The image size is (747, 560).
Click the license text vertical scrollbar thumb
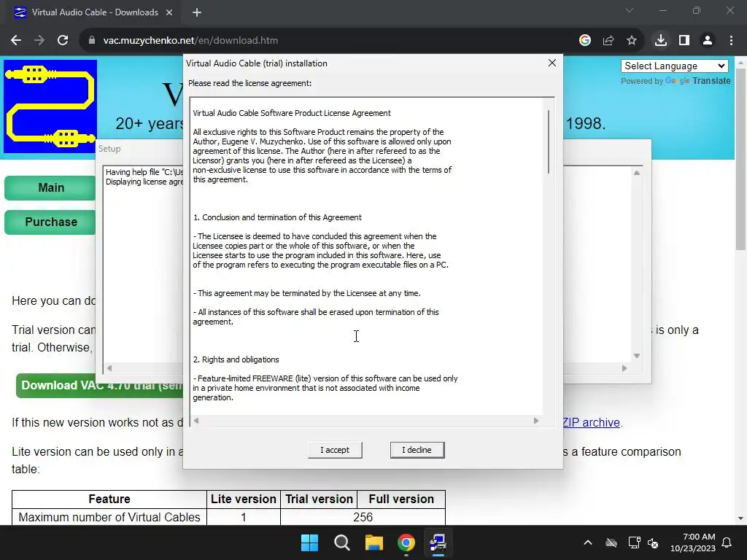549,142
